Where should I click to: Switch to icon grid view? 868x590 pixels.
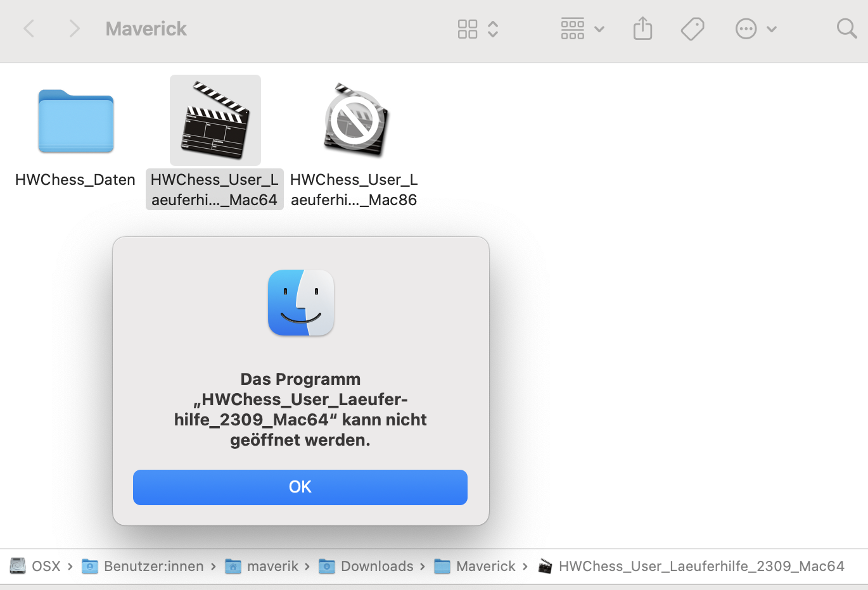[x=468, y=28]
